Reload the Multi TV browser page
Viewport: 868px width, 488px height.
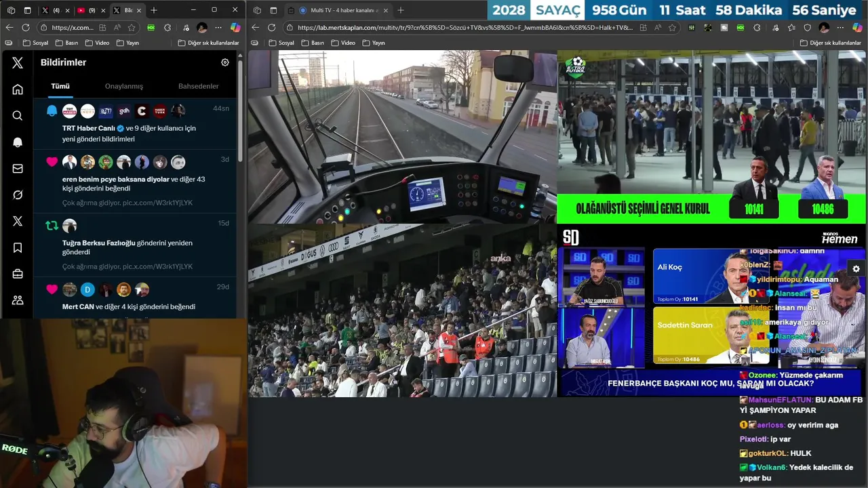[271, 27]
